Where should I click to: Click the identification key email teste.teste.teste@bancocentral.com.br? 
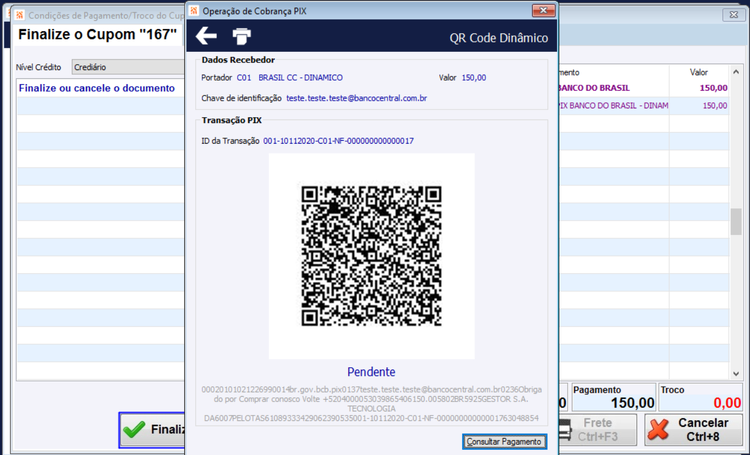[x=356, y=98]
